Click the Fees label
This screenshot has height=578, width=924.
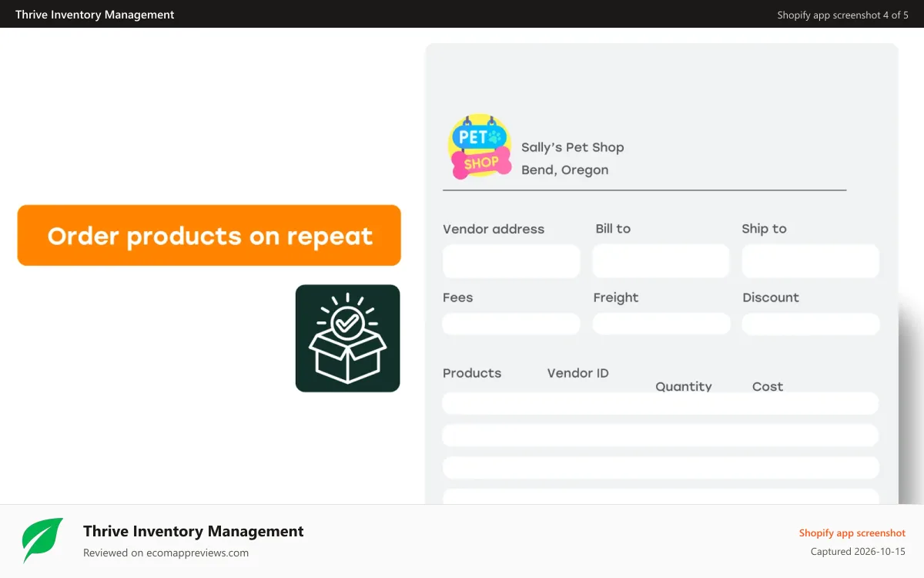457,297
